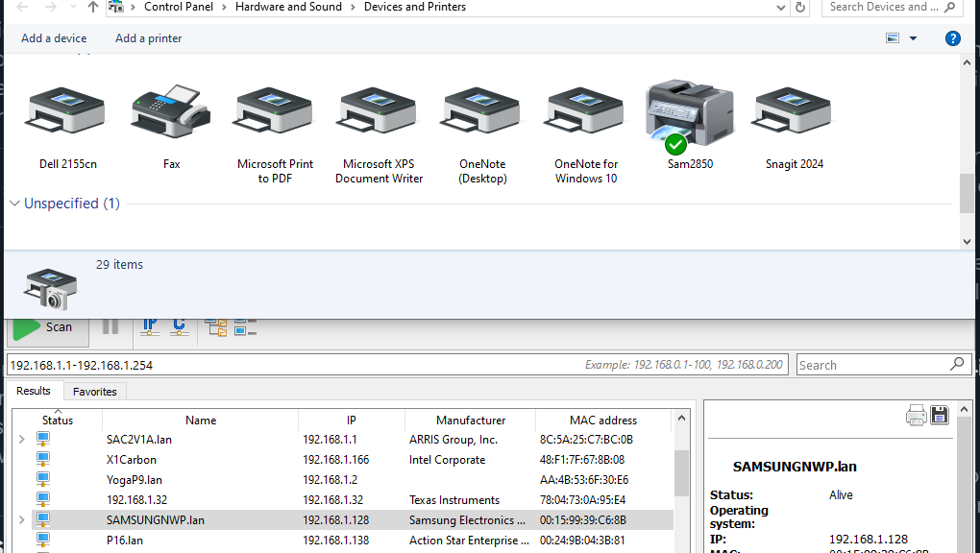This screenshot has width=980, height=553.
Task: Select the Fax device icon
Action: (171, 111)
